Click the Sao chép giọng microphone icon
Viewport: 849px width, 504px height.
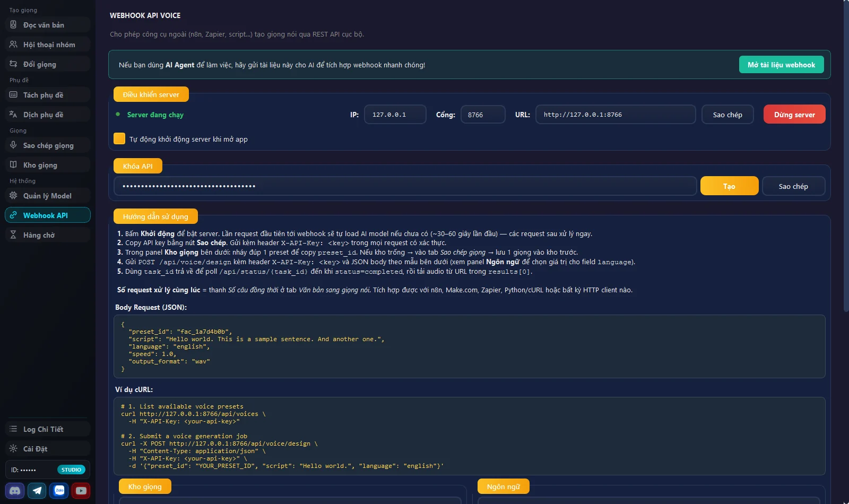tap(13, 145)
